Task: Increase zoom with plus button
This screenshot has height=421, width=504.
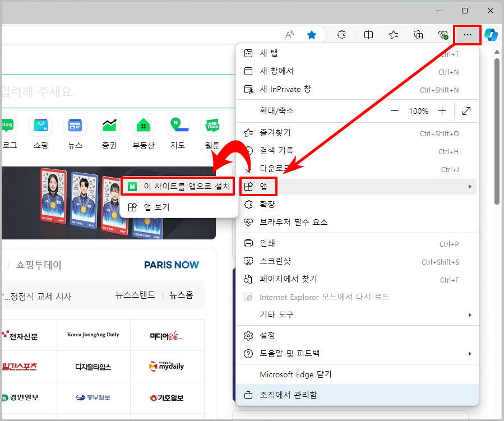Action: point(442,111)
